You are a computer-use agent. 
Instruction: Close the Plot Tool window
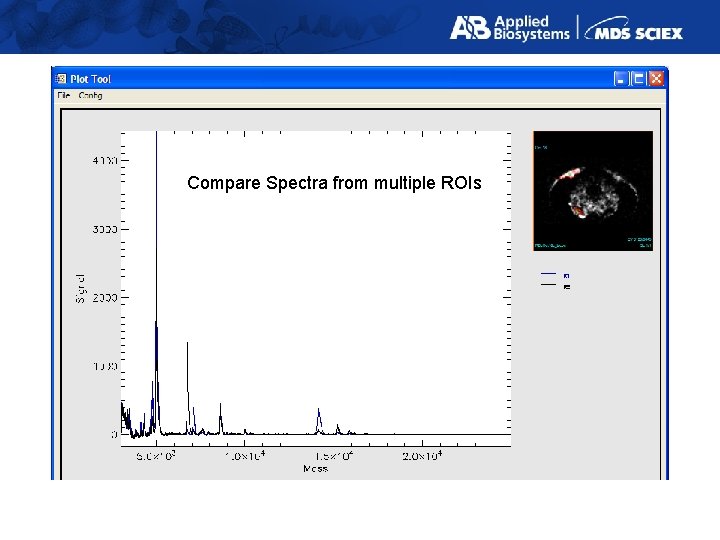pyautogui.click(x=656, y=79)
